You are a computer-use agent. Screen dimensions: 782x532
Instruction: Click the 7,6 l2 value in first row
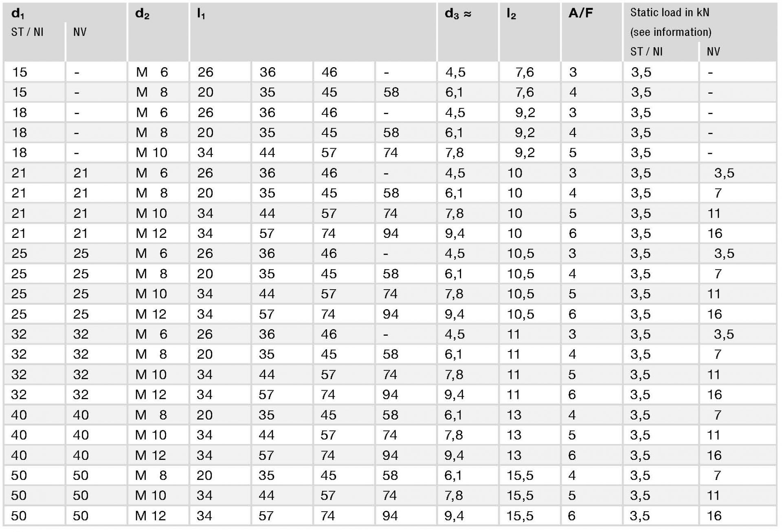coord(524,73)
